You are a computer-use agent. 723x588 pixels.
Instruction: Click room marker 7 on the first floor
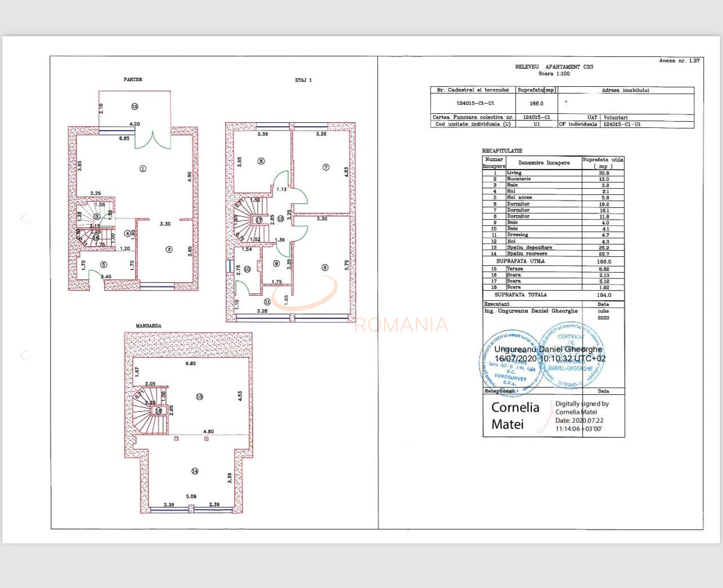coord(325,167)
